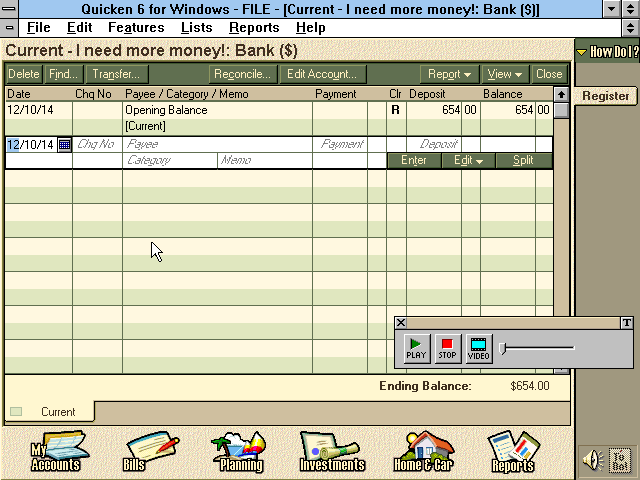Click the Memo input field
Viewport: 640px width, 480px height.
point(265,160)
